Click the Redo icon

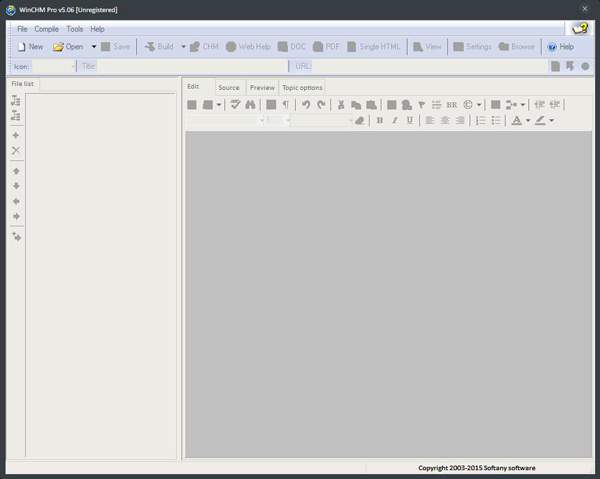321,104
